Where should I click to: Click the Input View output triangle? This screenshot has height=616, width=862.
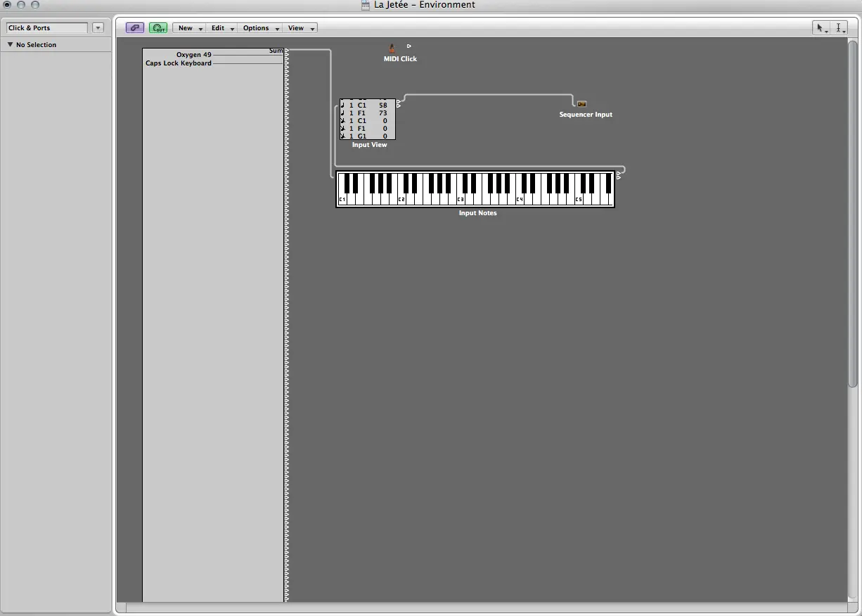(399, 102)
